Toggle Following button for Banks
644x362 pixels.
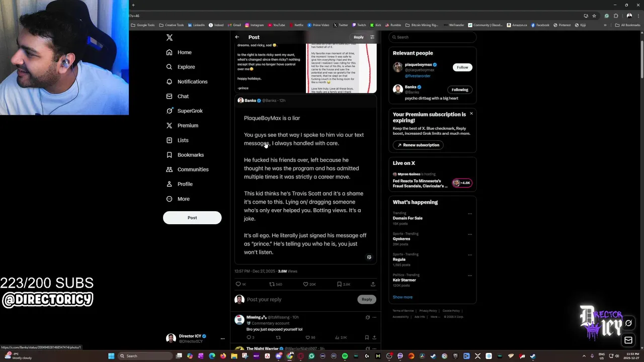[459, 89]
